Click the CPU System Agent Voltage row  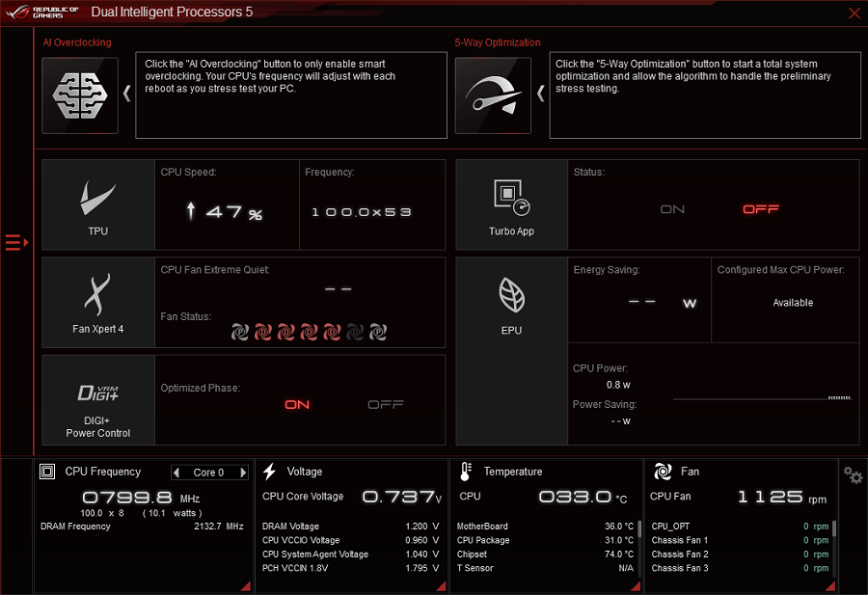coord(350,554)
